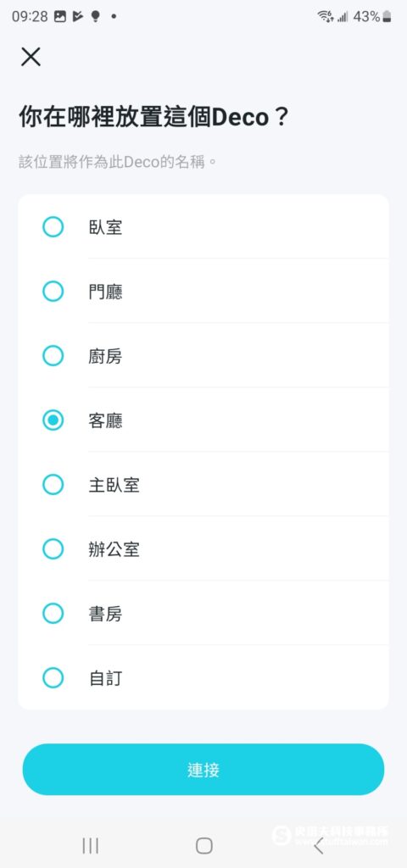
Task: Tap the Android home navigation icon
Action: pyautogui.click(x=203, y=845)
